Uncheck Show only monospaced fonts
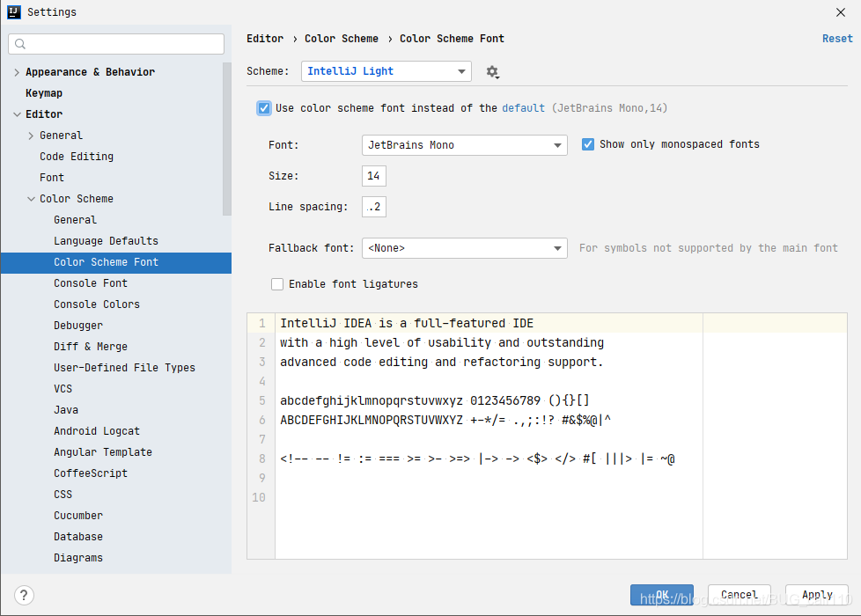Viewport: 861px width, 616px height. pos(588,143)
